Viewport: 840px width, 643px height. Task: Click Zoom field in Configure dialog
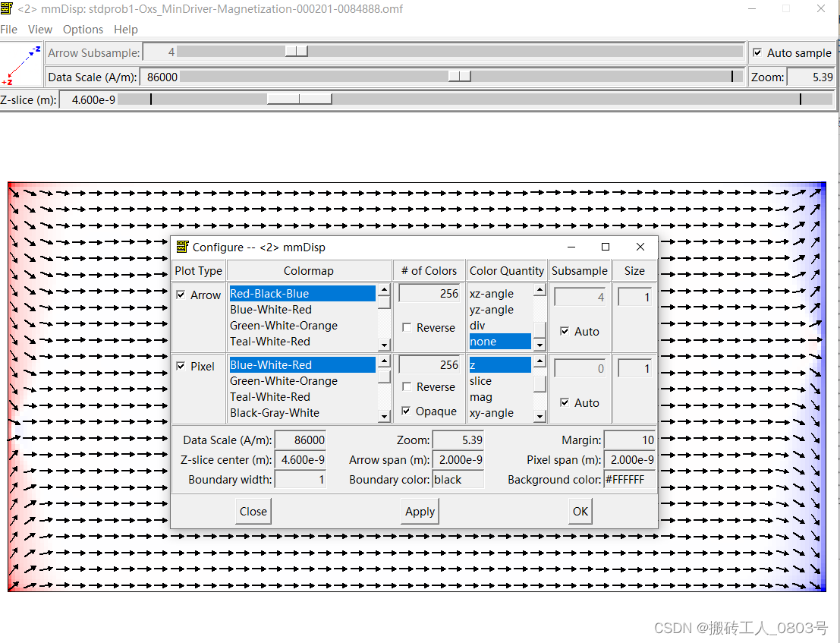point(458,440)
